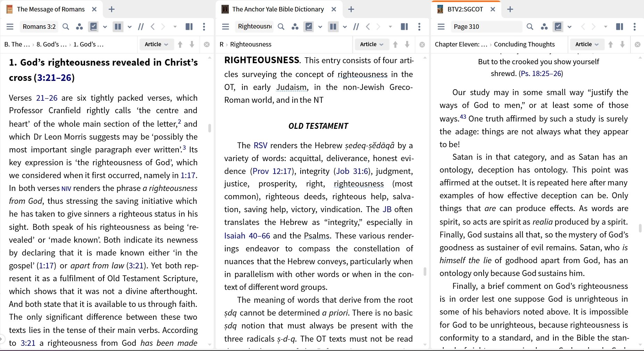Open the 3:21–26 link in heading
Screen dimensions: 644x351
pyautogui.click(x=54, y=77)
